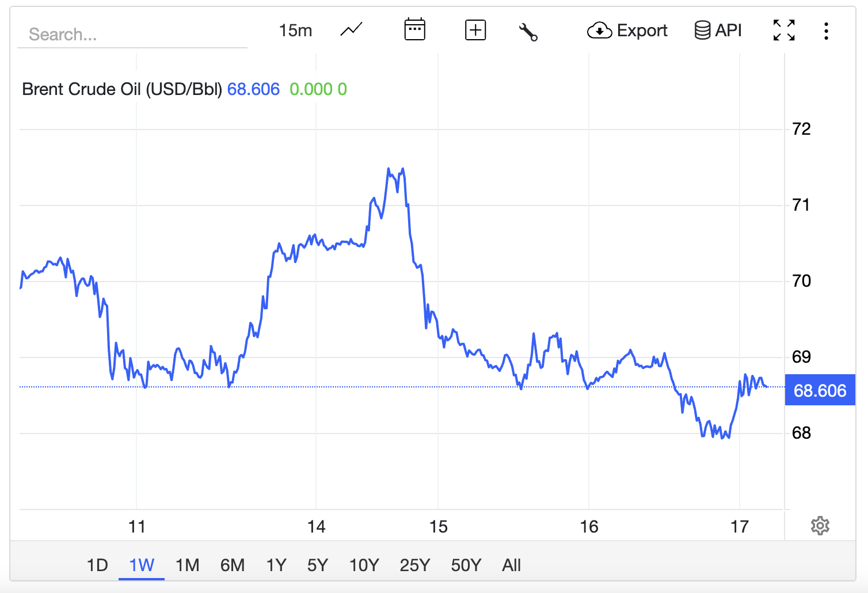Open chart settings gear
This screenshot has height=593, width=868.
point(820,526)
